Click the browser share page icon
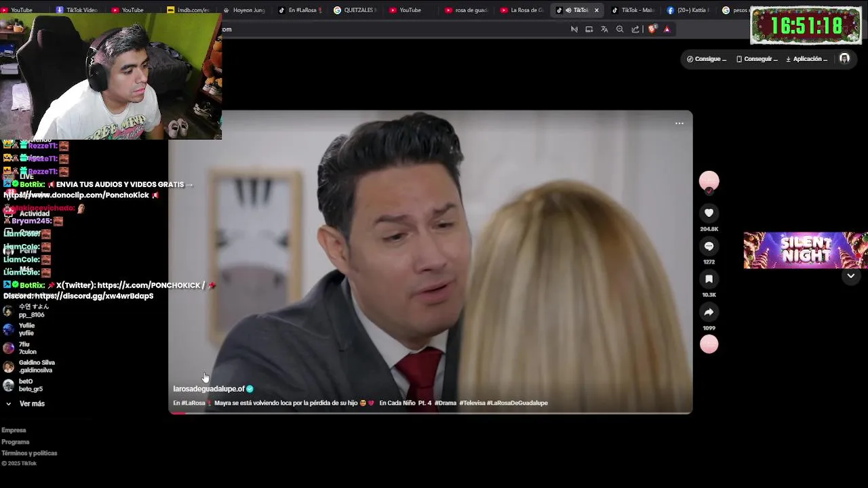Image resolution: width=868 pixels, height=488 pixels. [635, 29]
